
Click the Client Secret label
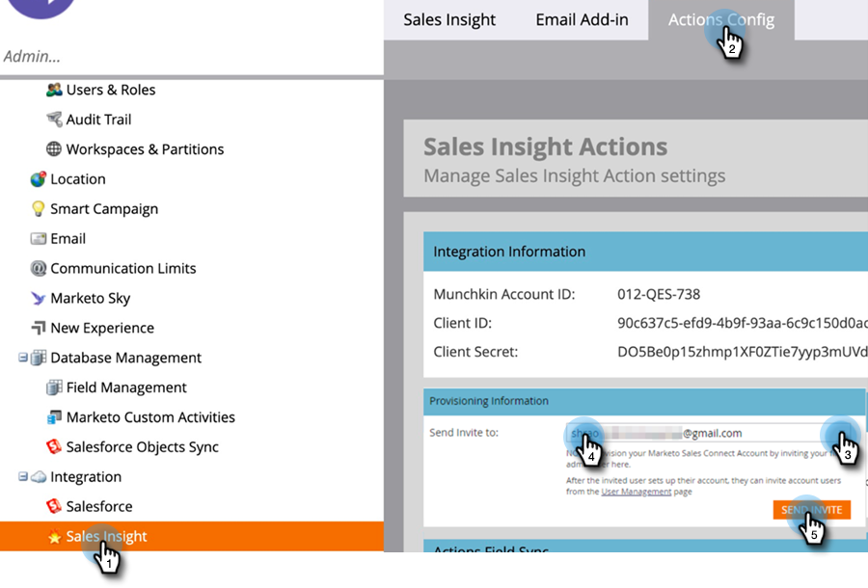point(475,352)
